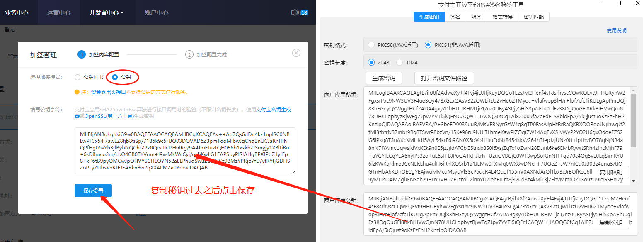Choose PKCS8(JAVA适用) key format
The image size is (644, 242).
click(x=371, y=45)
